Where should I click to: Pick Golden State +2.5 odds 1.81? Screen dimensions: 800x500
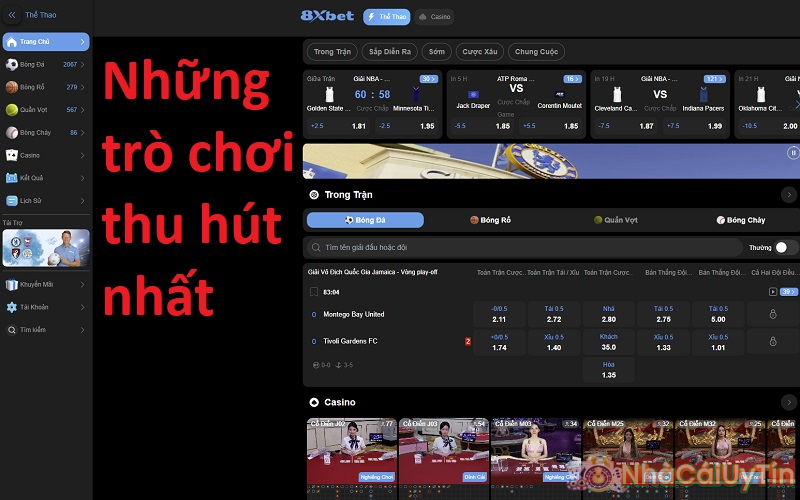(x=338, y=126)
